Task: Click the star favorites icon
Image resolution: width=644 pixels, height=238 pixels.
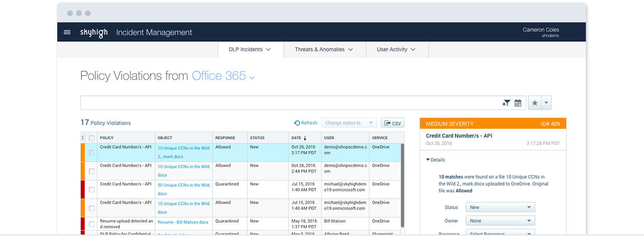Action: coord(535,103)
